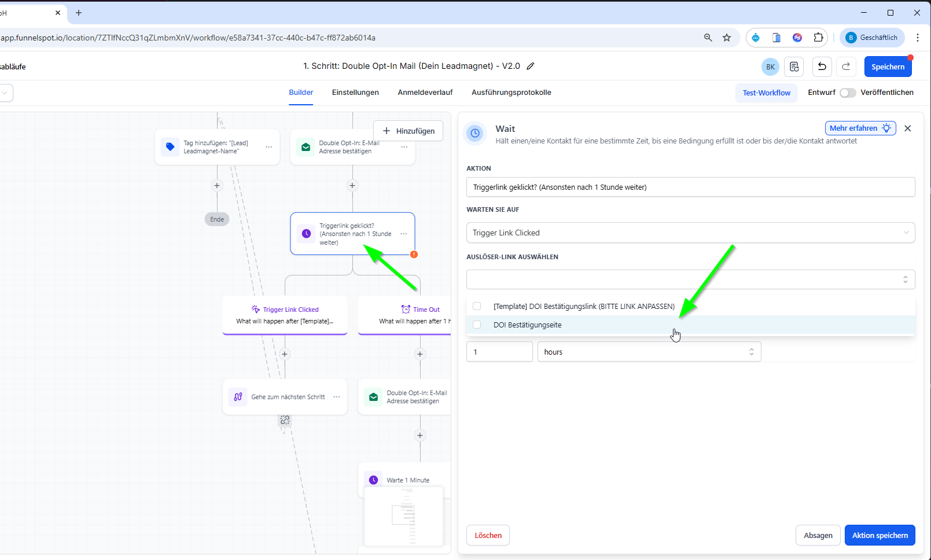Open the collapsed dropdown left of the Builder tab

click(5, 93)
